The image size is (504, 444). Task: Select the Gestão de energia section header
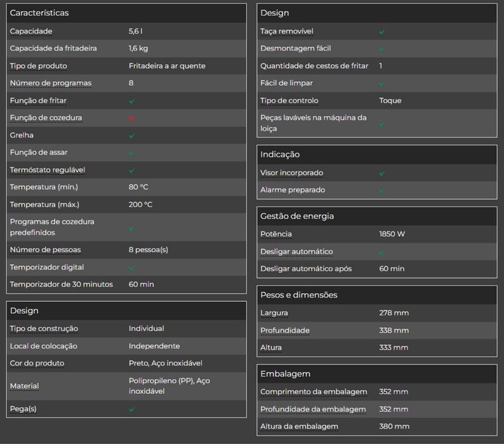297,216
